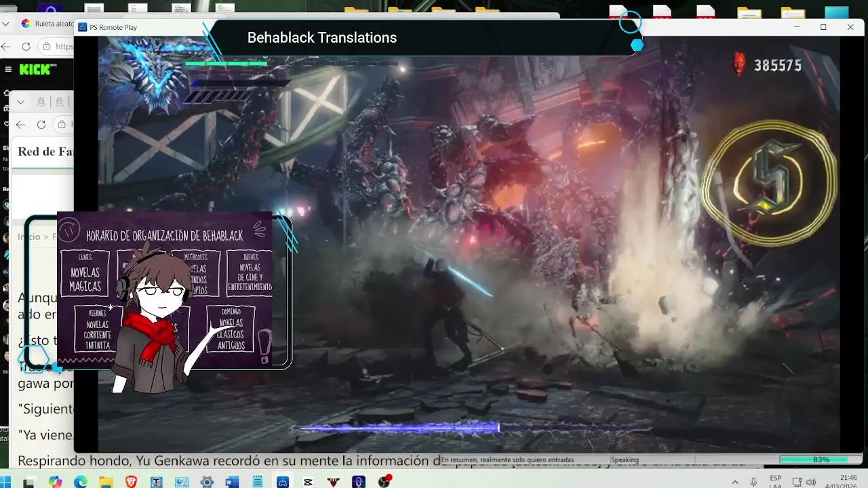
Task: Click the ESP LAA language indicator
Action: [x=775, y=482]
